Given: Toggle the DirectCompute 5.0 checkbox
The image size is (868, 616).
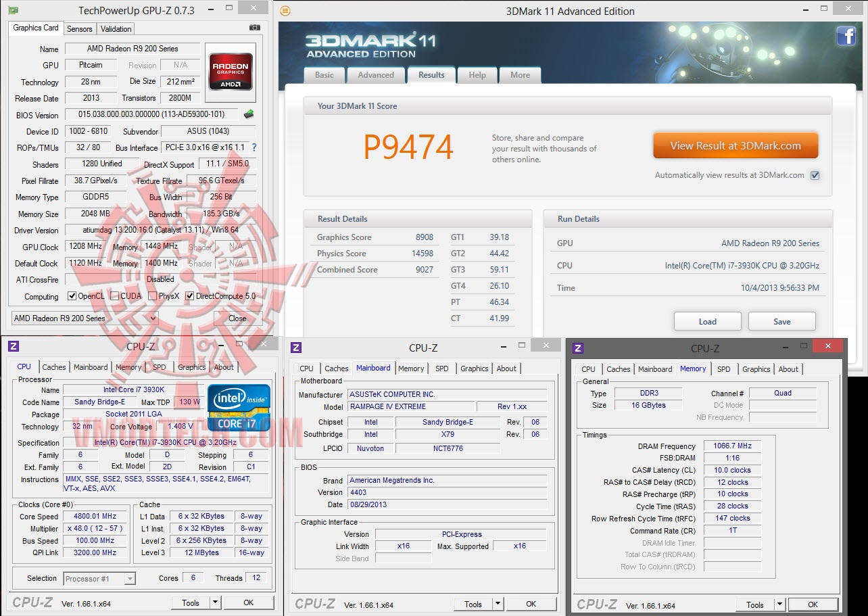Looking at the screenshot, I should pyautogui.click(x=190, y=296).
